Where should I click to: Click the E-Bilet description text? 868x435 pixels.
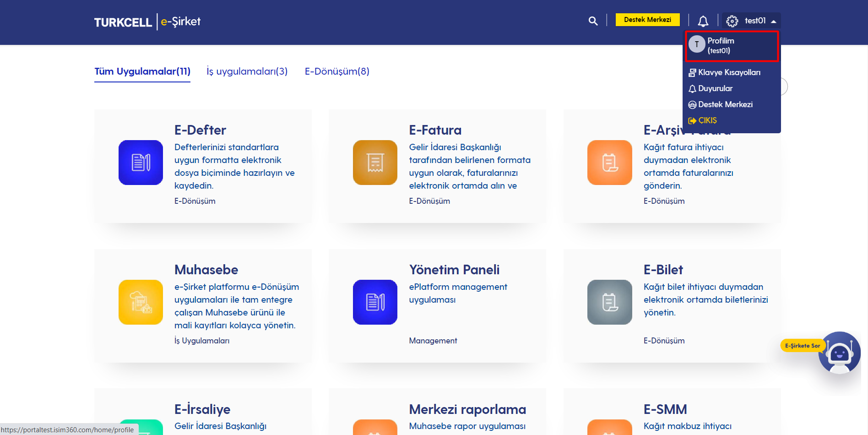(705, 299)
